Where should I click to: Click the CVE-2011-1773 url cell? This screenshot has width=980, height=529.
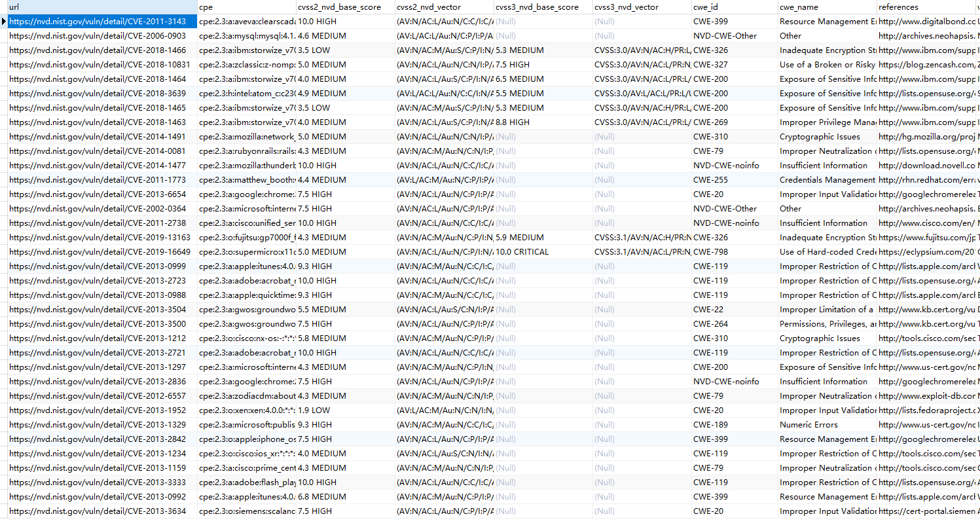[102, 180]
